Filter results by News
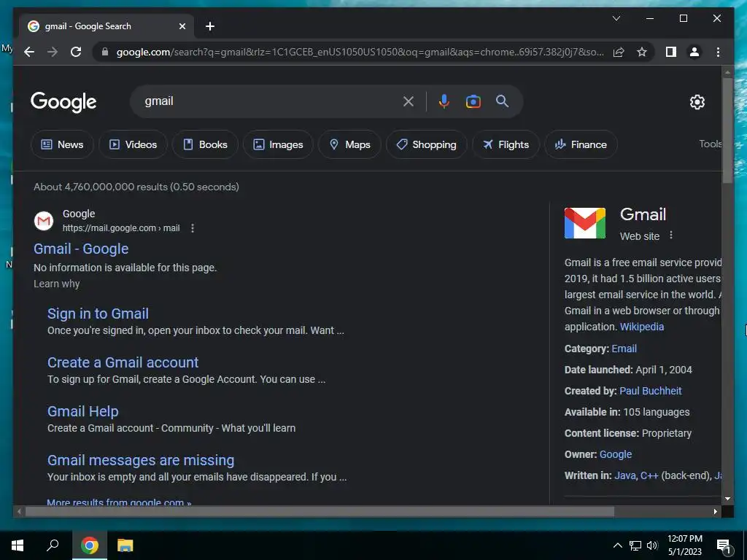 [62, 144]
